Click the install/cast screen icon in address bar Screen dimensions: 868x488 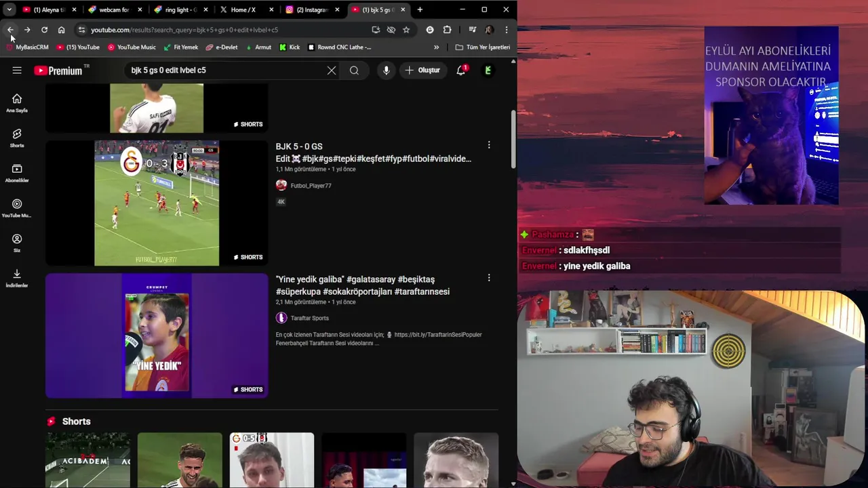pyautogui.click(x=376, y=30)
